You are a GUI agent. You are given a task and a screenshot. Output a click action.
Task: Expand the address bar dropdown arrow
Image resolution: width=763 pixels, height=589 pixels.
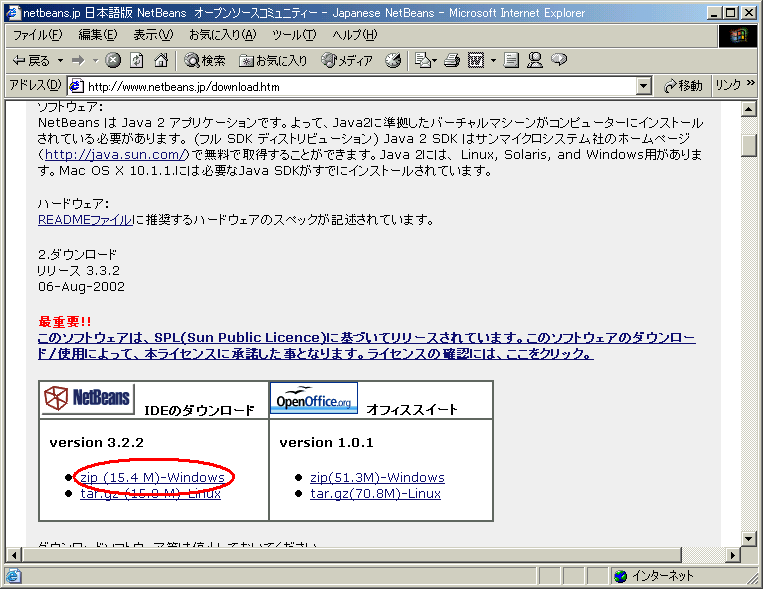pyautogui.click(x=643, y=87)
